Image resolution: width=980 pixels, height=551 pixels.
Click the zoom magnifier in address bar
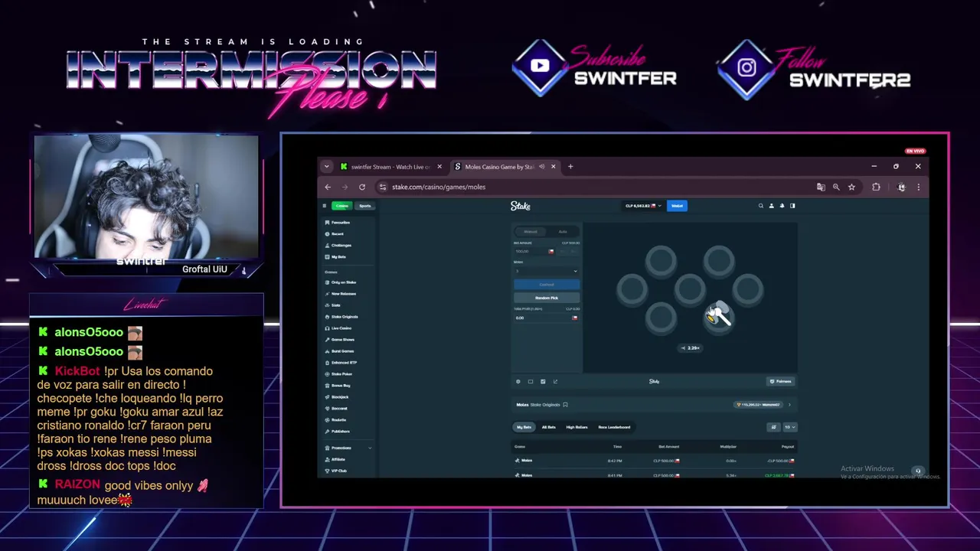[836, 187]
